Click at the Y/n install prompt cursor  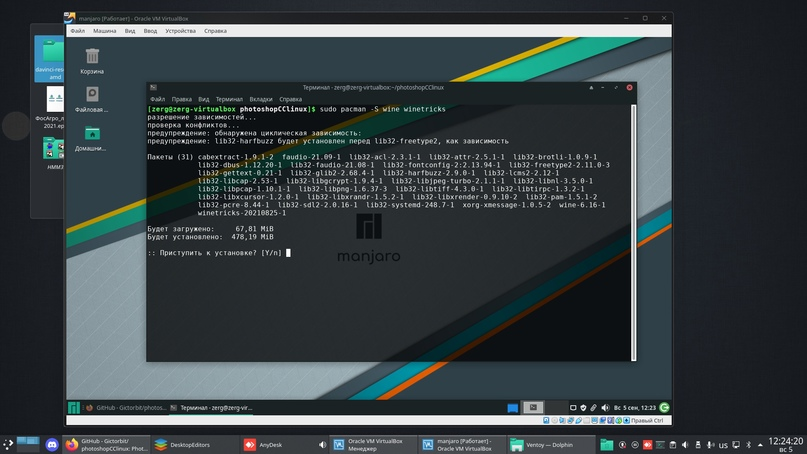point(288,253)
